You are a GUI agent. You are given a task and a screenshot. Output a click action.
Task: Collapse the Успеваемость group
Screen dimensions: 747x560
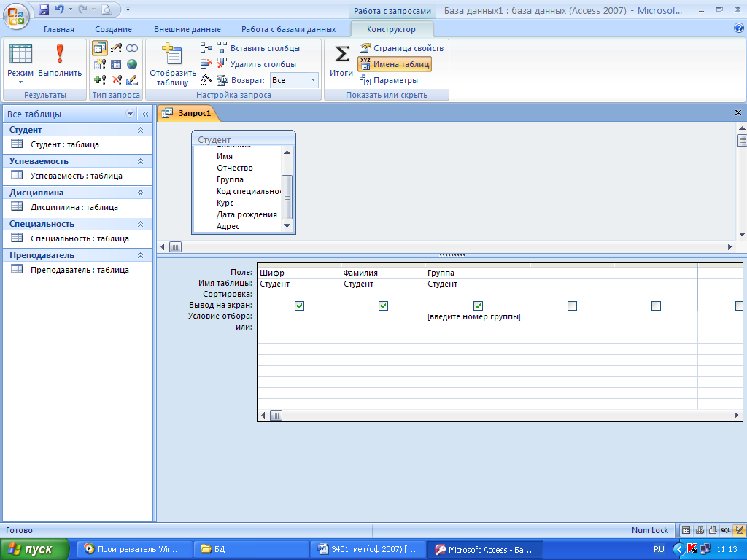tap(141, 161)
